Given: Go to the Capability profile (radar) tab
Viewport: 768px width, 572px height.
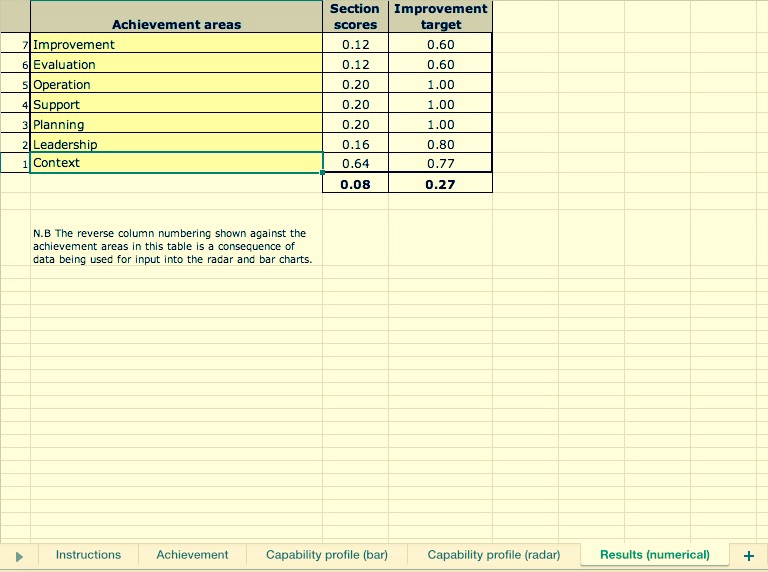Looking at the screenshot, I should pos(493,555).
